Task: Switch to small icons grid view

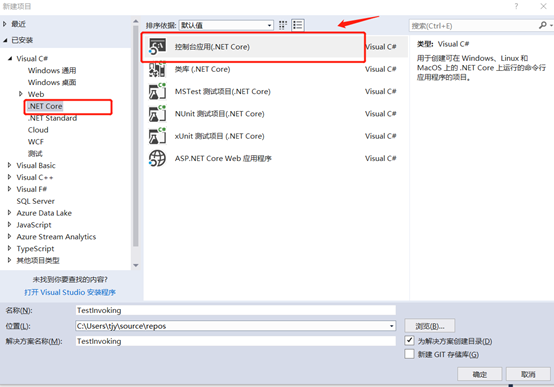Action: point(283,25)
